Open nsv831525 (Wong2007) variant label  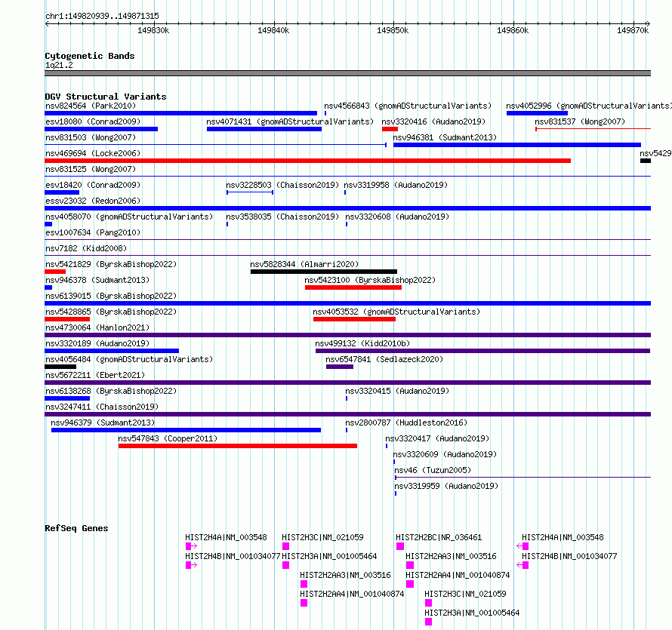pos(91,169)
